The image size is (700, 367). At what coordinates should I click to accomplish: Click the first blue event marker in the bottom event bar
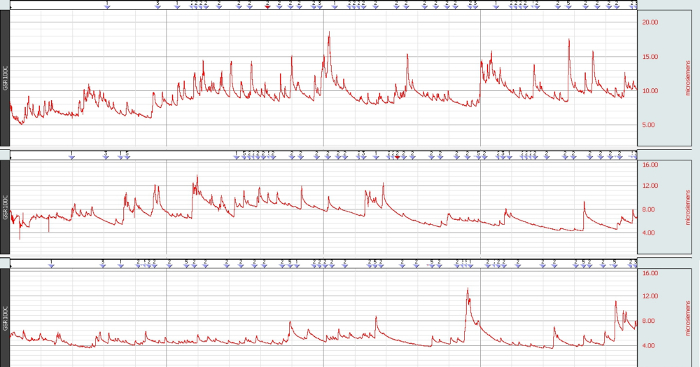tap(51, 265)
